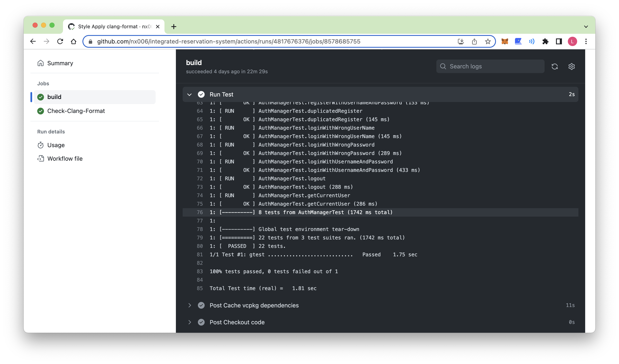
Task: Share this page via share icon
Action: click(x=474, y=41)
